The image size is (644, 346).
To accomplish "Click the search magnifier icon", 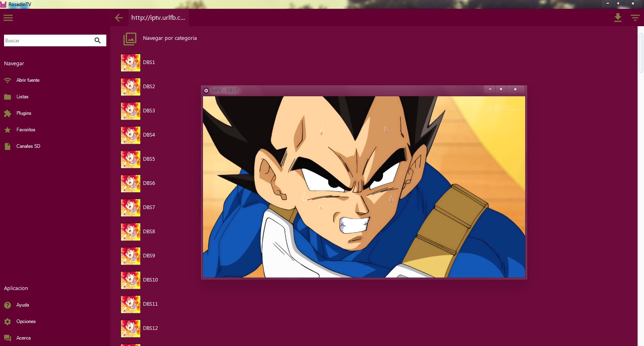I will point(97,40).
